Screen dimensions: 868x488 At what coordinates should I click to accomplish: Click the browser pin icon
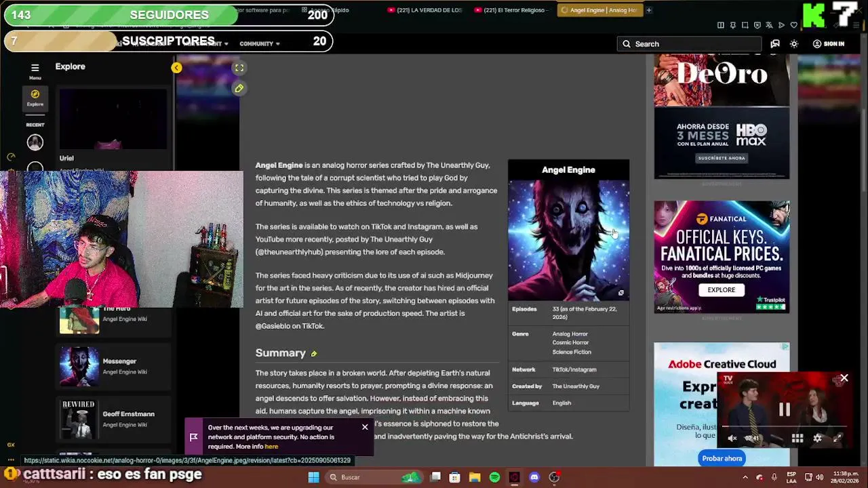click(732, 25)
